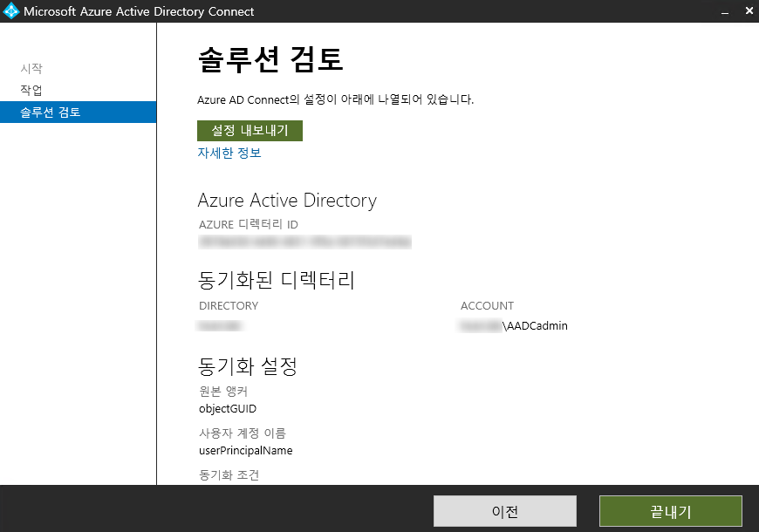Click the userPrincipalName value
Viewport: 759px width, 532px height.
pos(246,451)
